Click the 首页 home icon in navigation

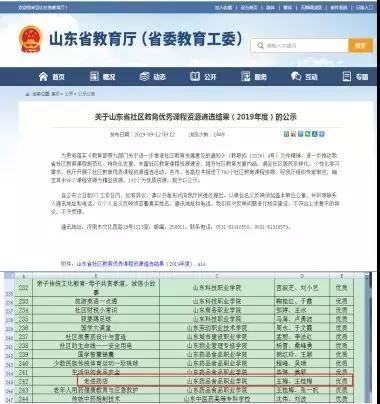coord(43,77)
